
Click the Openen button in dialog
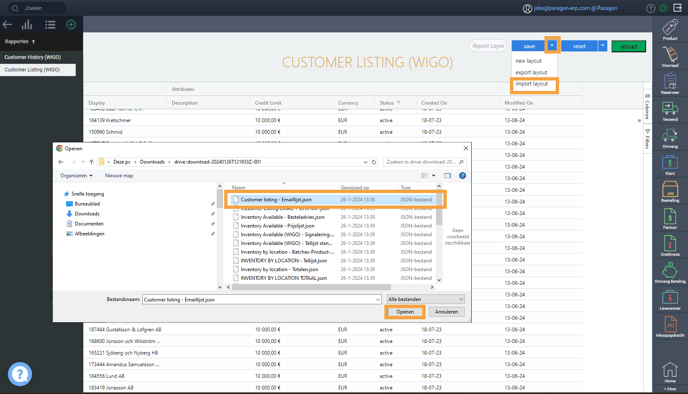[x=405, y=312]
